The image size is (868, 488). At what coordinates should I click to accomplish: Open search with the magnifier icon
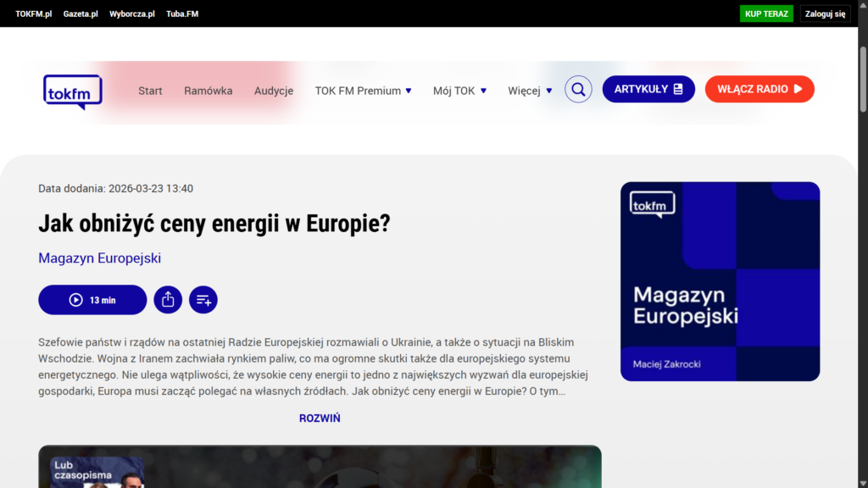pos(578,89)
